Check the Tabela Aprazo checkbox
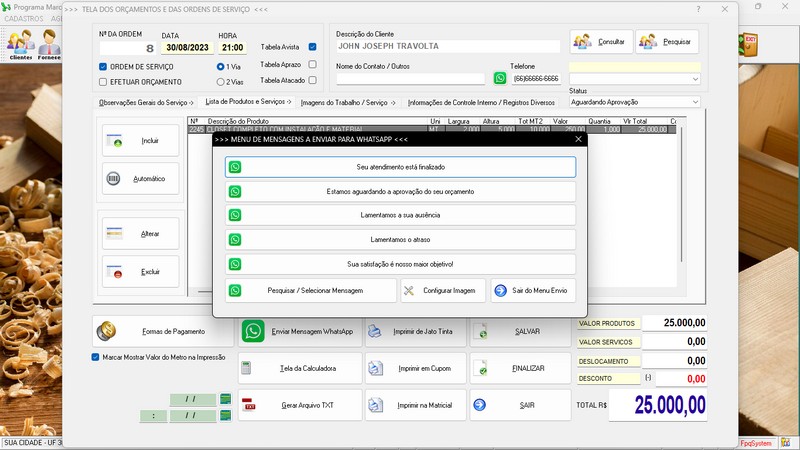Viewport: 800px width, 450px height. (313, 64)
